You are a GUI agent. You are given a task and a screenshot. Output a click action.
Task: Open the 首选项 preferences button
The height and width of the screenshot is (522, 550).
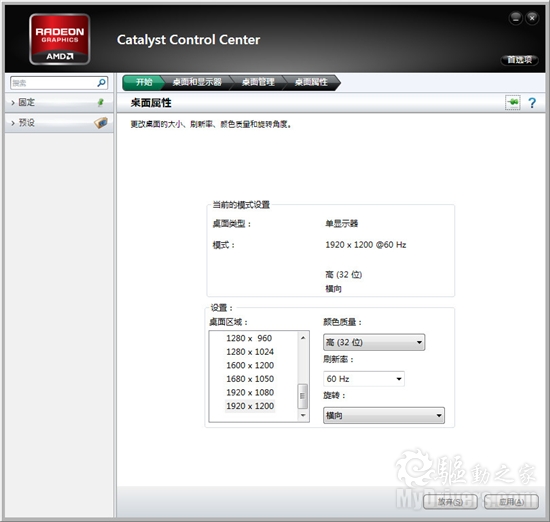[519, 60]
